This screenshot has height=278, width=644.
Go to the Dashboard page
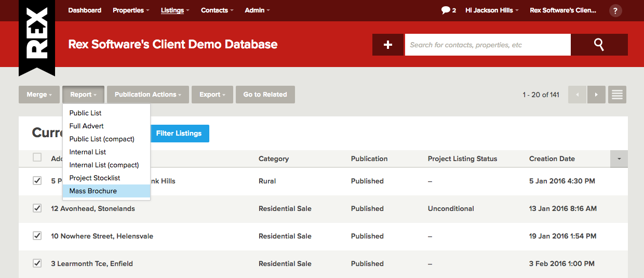(x=85, y=10)
